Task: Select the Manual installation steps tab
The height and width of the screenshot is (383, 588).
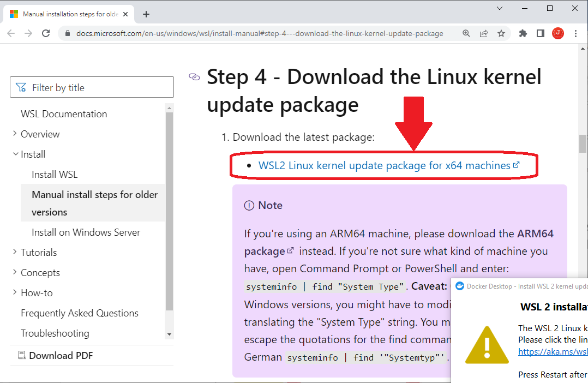Action: coord(69,14)
